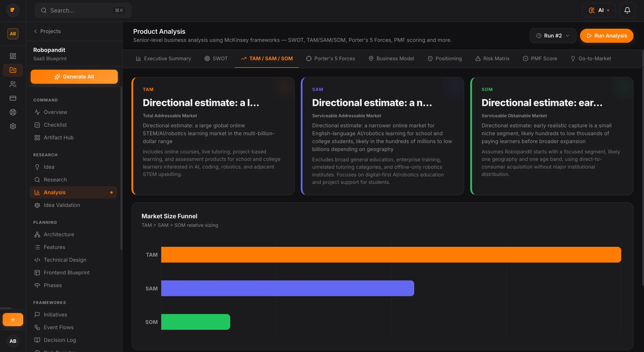The width and height of the screenshot is (644, 352).
Task: Open the Risk Matrix tab
Action: pos(492,59)
